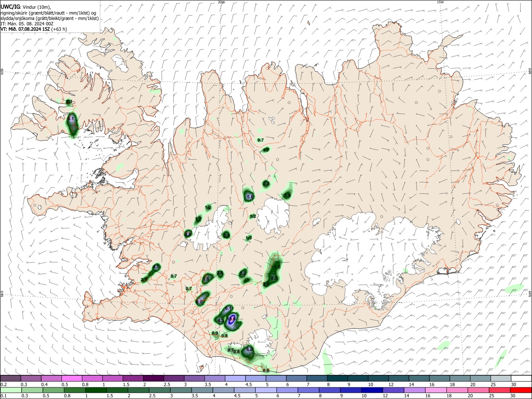Click the 19.8 precipitation maximum label

coord(232,319)
